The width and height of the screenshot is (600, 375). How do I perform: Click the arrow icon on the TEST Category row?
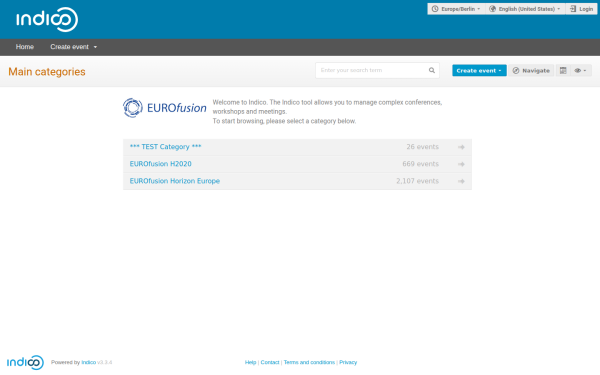click(x=461, y=147)
